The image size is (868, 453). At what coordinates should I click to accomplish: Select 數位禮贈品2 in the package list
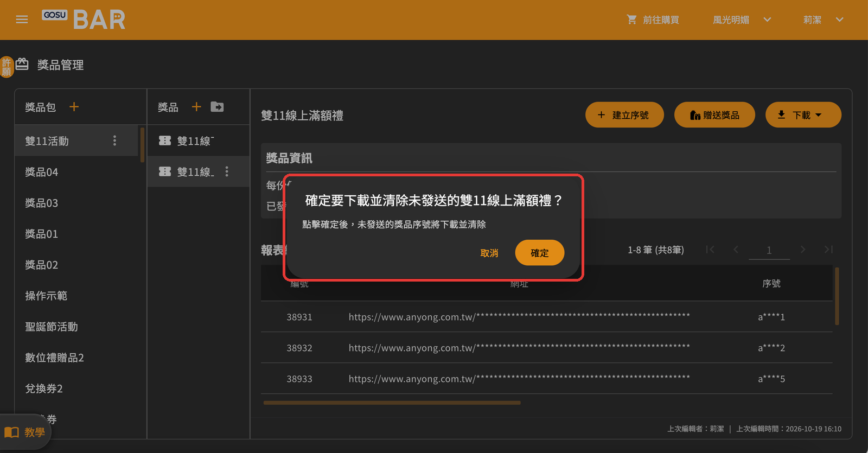coord(76,358)
